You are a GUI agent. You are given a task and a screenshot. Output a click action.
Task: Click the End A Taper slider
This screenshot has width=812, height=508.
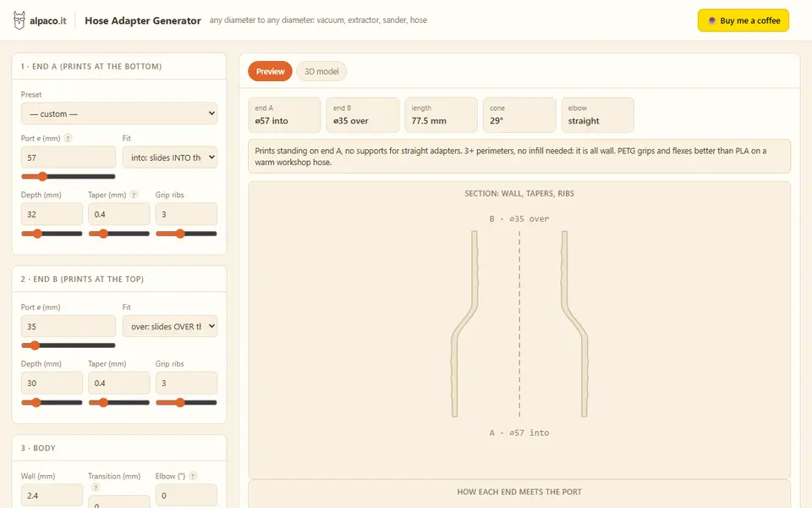click(x=119, y=234)
